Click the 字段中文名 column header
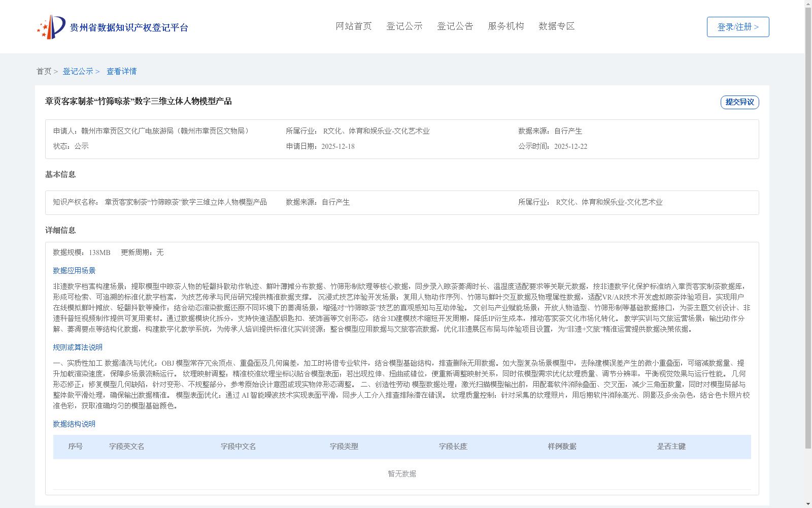The width and height of the screenshot is (812, 508). 238,447
